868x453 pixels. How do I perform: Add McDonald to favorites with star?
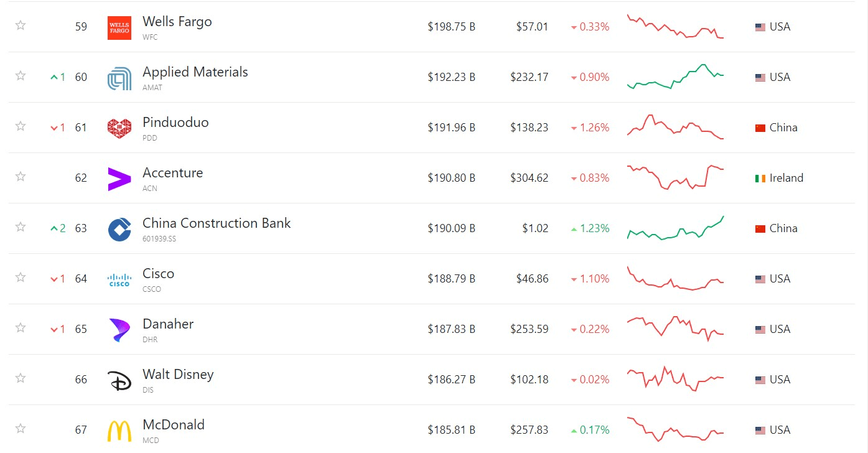(21, 429)
